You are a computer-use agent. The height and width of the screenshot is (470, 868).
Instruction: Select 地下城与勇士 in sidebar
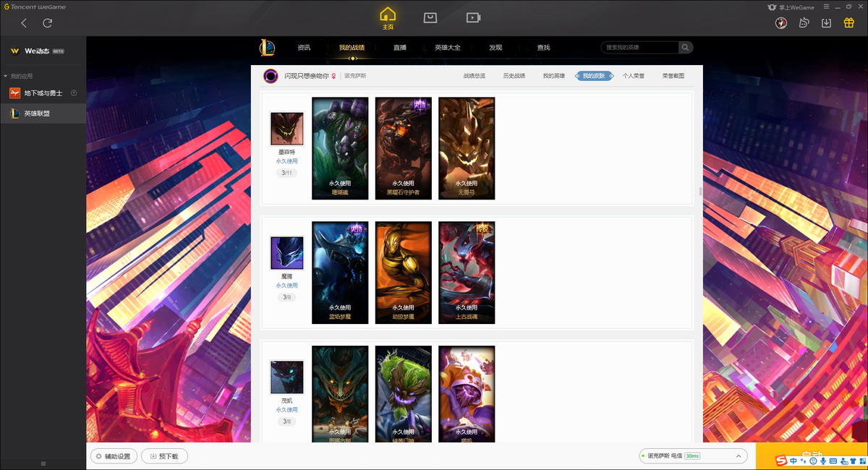pyautogui.click(x=43, y=93)
